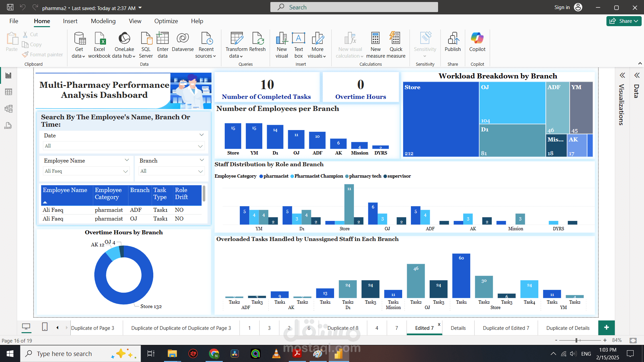Open File Explorer from the taskbar
Screen dimensions: 644x362
172,354
